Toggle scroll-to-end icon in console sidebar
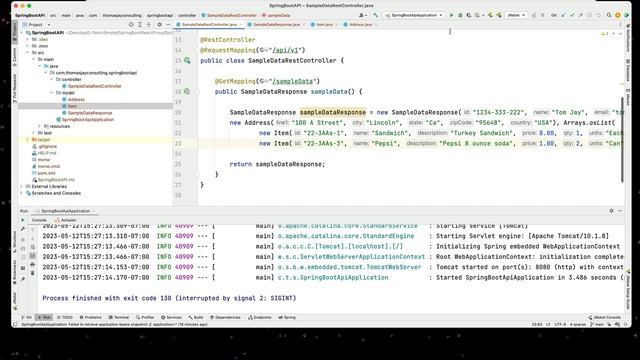Screen dimensions: 640x360 coord(33,256)
